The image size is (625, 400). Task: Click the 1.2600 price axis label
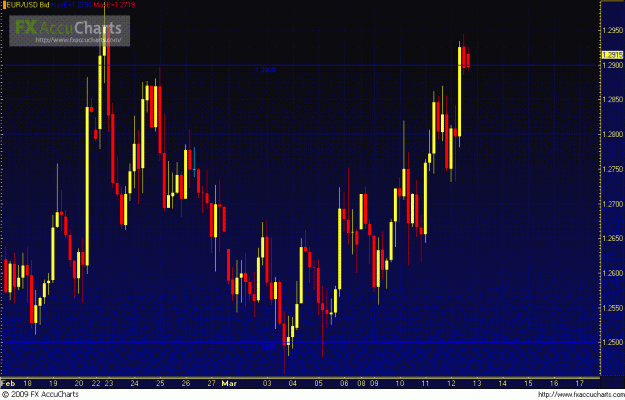point(613,273)
